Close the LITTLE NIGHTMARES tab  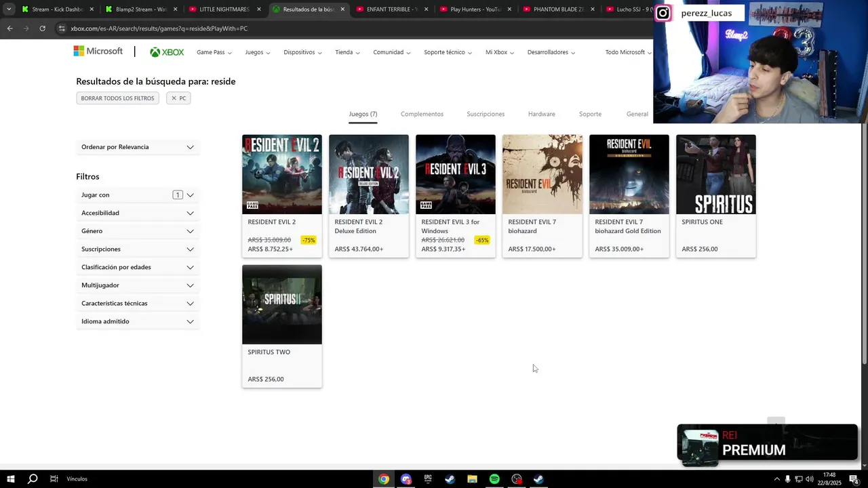[259, 9]
